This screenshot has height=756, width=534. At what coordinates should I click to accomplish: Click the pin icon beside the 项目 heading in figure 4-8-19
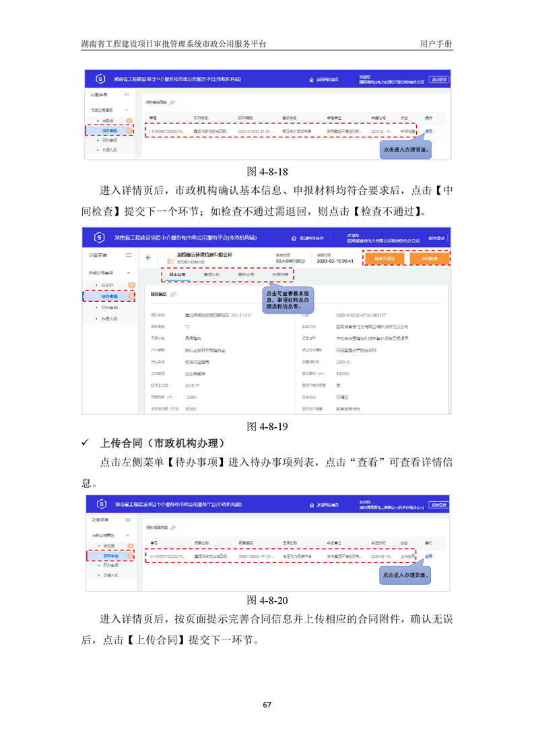(x=174, y=294)
